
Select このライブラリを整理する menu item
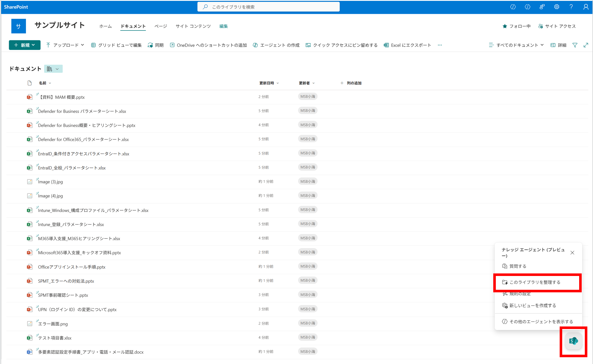535,282
